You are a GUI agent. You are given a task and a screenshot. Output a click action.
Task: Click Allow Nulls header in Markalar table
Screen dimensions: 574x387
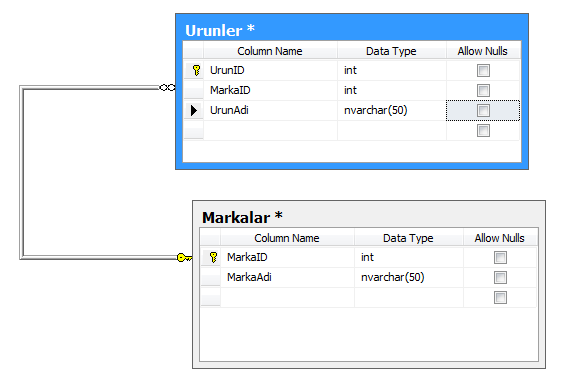pos(500,238)
